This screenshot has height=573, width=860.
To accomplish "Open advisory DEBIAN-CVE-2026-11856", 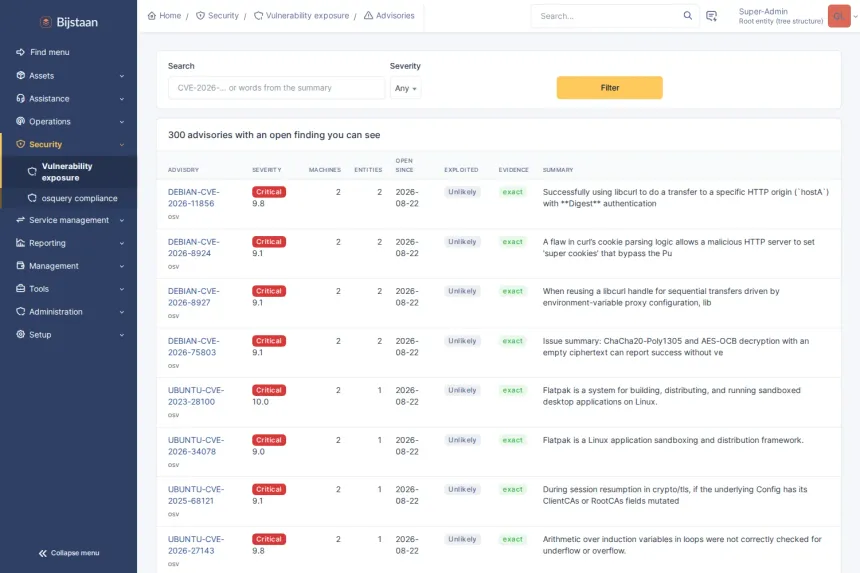I will (194, 198).
